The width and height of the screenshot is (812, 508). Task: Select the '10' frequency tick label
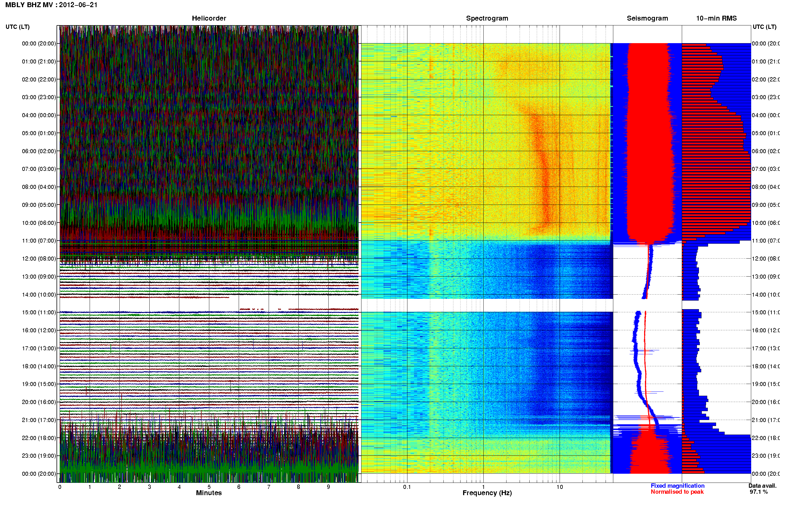coord(560,487)
